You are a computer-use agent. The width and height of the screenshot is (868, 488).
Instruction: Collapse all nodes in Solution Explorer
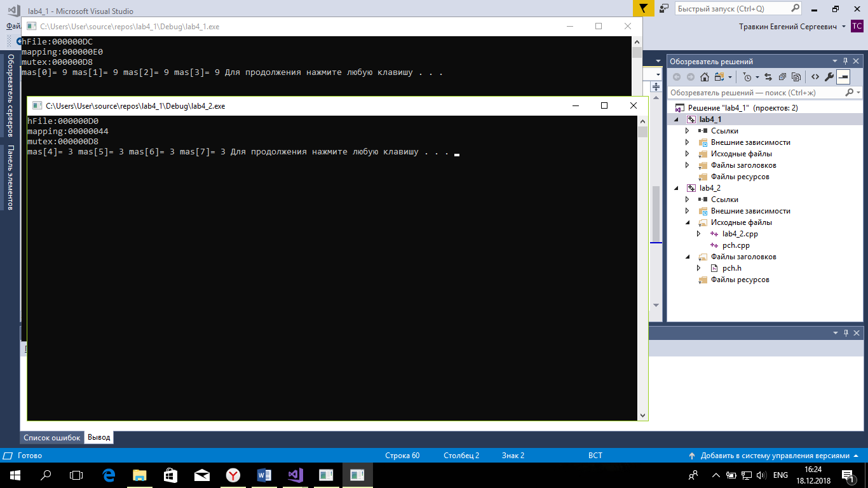[782, 77]
